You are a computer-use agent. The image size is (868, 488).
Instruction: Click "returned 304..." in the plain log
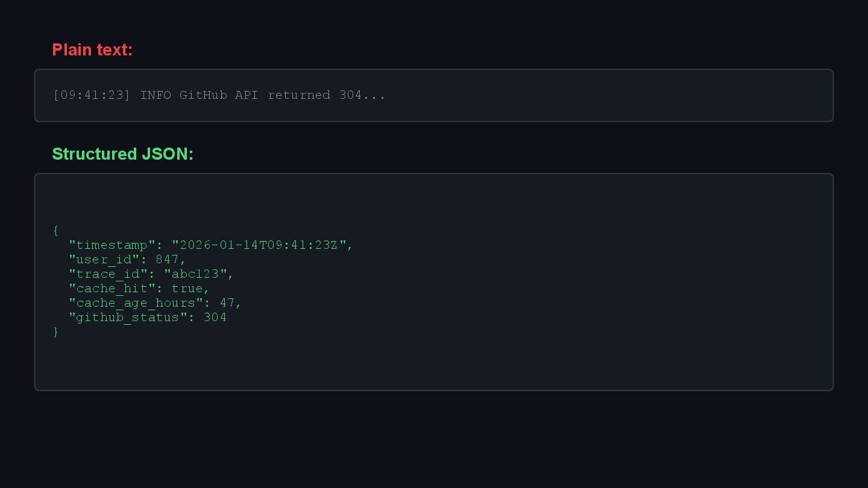(326, 95)
